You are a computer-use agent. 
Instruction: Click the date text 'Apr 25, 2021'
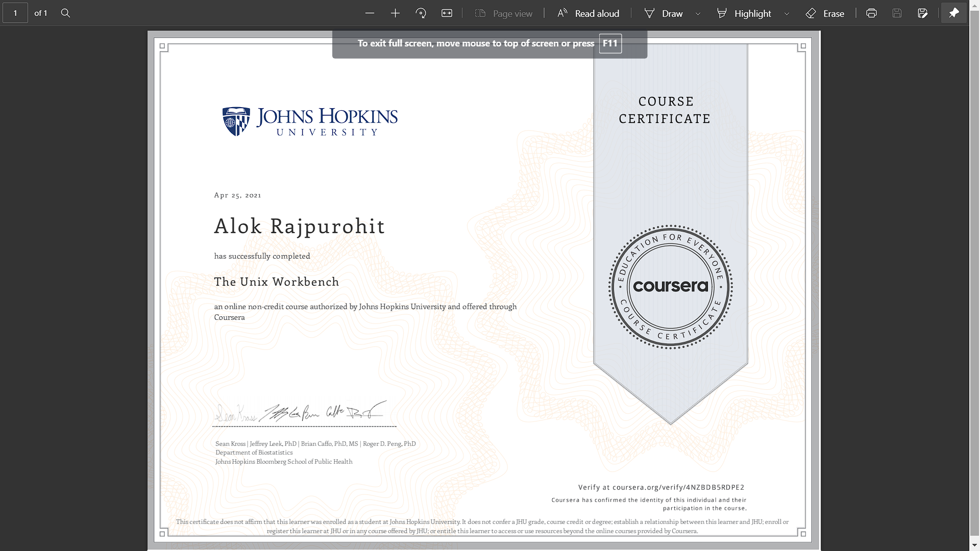tap(237, 195)
